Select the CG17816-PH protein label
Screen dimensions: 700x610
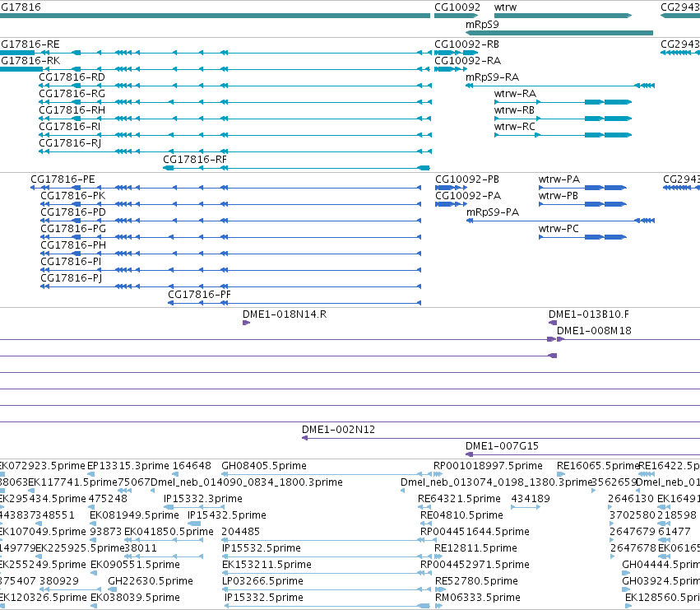pos(73,245)
